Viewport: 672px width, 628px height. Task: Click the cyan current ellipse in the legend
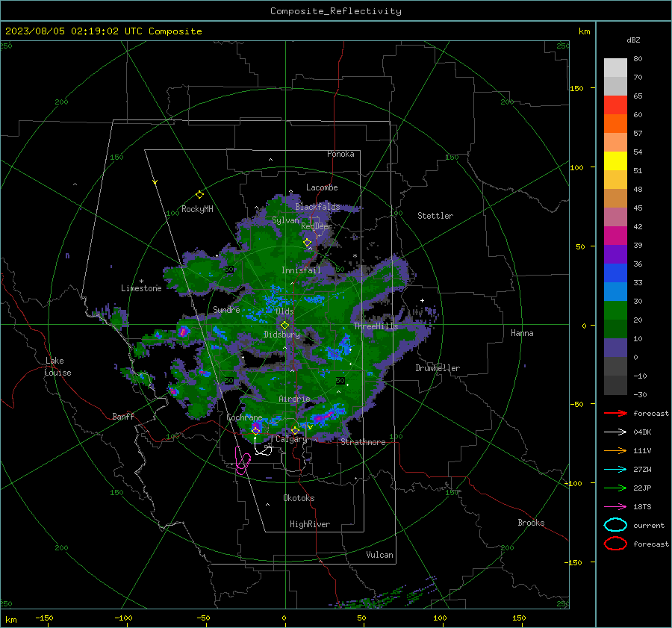point(615,525)
